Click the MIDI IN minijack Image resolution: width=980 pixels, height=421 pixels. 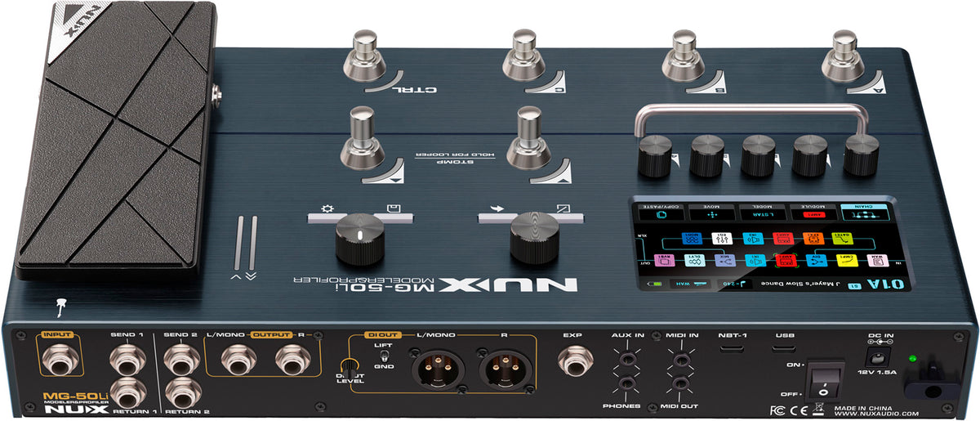(x=682, y=358)
